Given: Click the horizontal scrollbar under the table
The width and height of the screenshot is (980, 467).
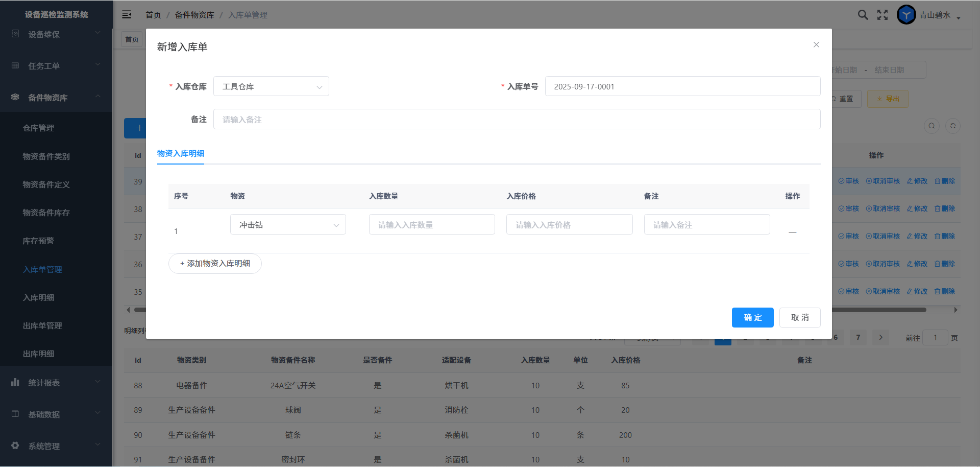Looking at the screenshot, I should tap(878, 310).
